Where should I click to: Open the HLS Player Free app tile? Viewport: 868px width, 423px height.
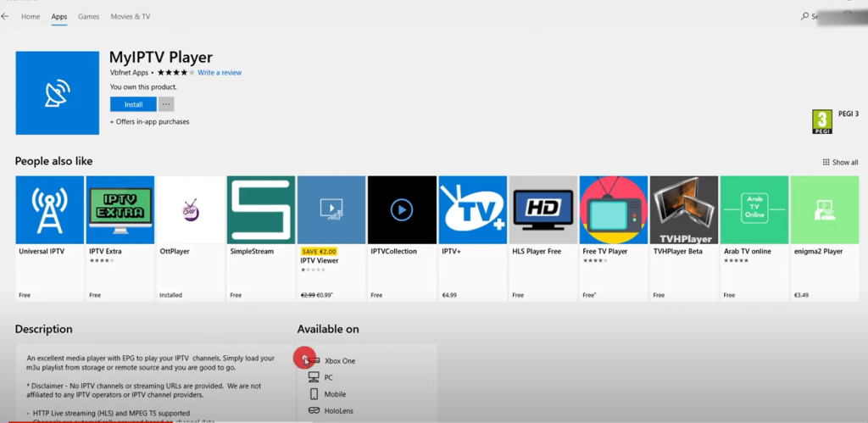pyautogui.click(x=543, y=239)
